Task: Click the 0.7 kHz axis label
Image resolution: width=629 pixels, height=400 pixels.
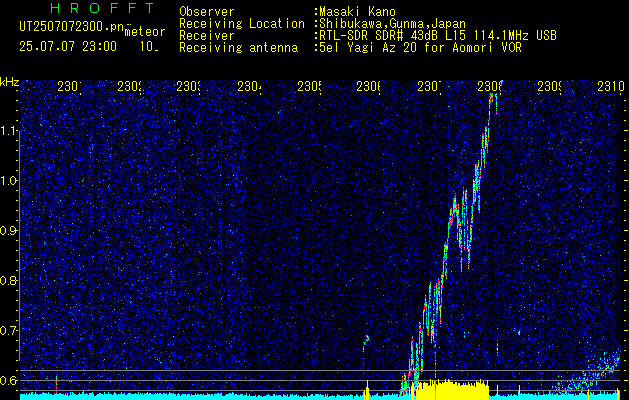Action: [x=9, y=331]
